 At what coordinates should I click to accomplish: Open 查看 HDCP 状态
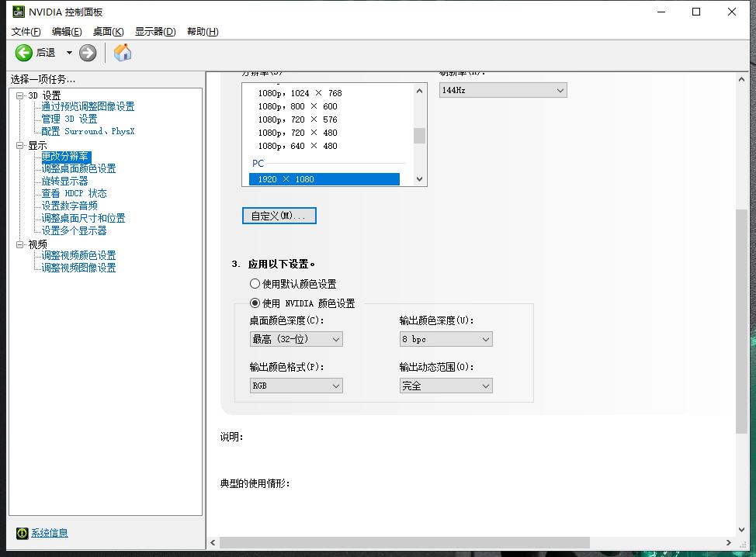(74, 193)
